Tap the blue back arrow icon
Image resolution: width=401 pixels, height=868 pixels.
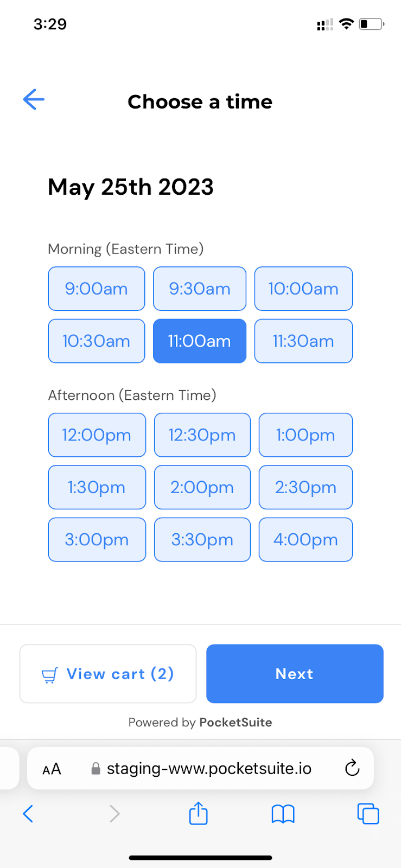(34, 100)
